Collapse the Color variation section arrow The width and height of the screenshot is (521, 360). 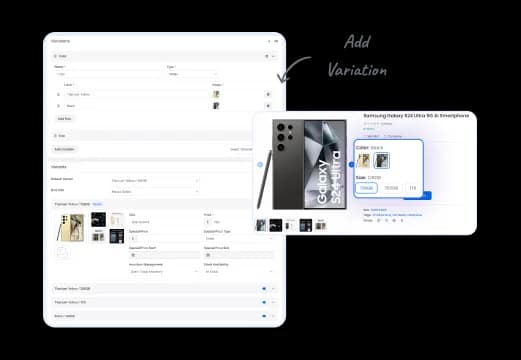pyautogui.click(x=273, y=56)
